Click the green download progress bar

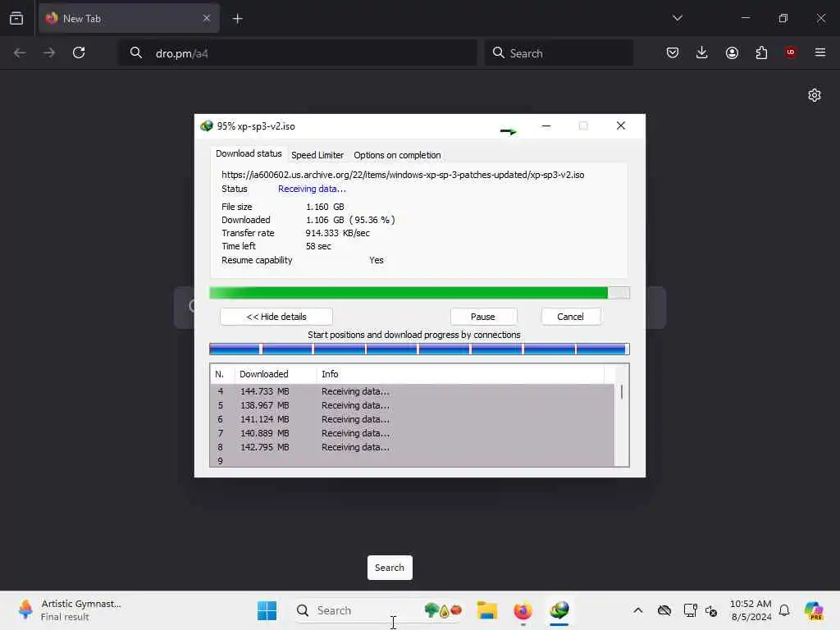tap(419, 293)
